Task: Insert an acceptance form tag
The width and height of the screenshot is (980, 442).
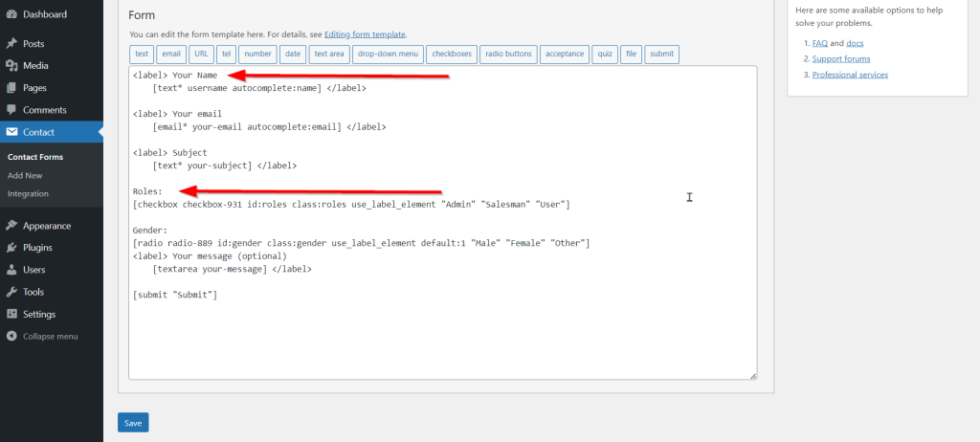Action: [565, 54]
